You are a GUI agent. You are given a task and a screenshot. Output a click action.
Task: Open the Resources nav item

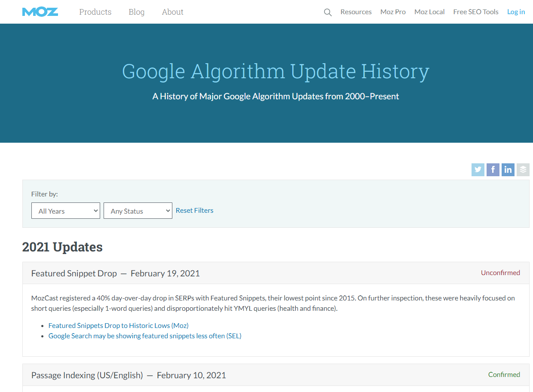356,12
